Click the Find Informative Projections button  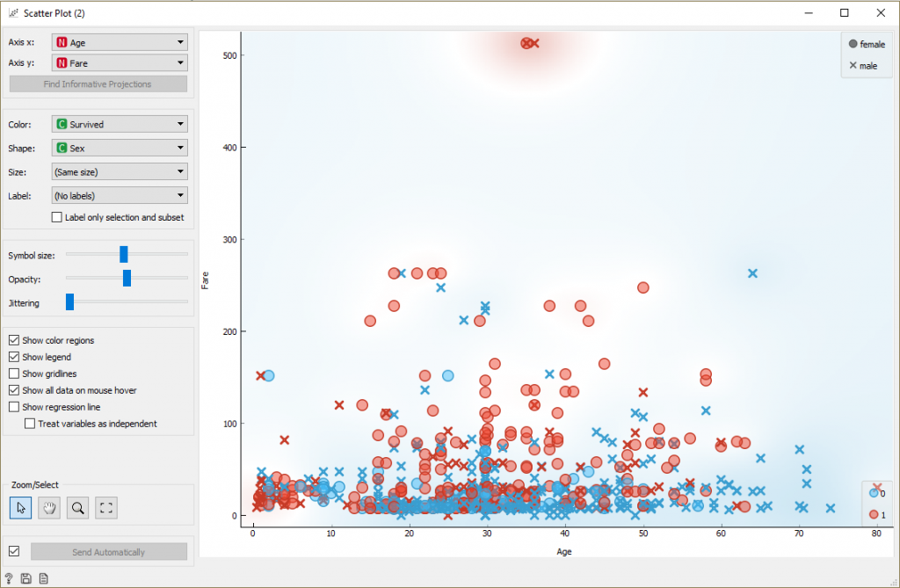pyautogui.click(x=98, y=83)
